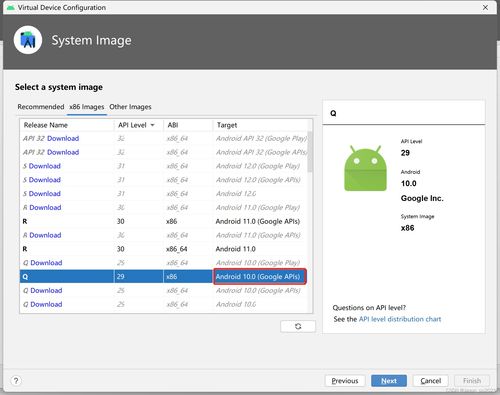Viewport: 500px width, 395px height.
Task: Sort by API Level column arrow
Action: [x=153, y=125]
